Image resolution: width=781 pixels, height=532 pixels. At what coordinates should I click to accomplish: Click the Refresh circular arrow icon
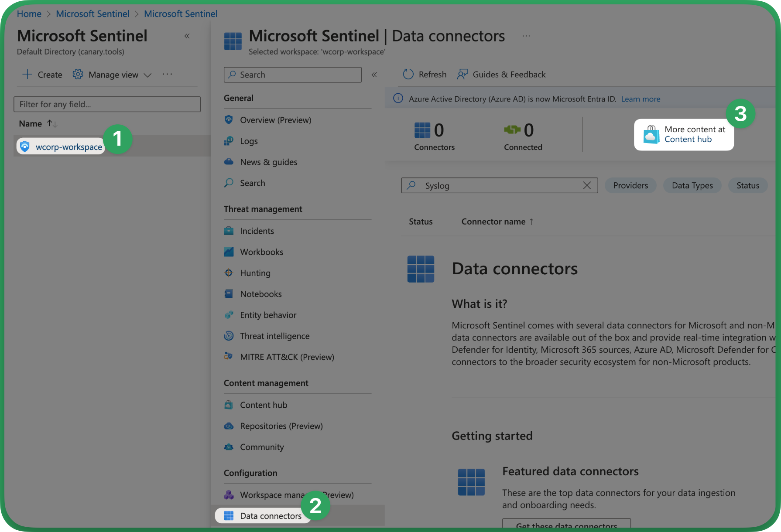[x=408, y=74]
